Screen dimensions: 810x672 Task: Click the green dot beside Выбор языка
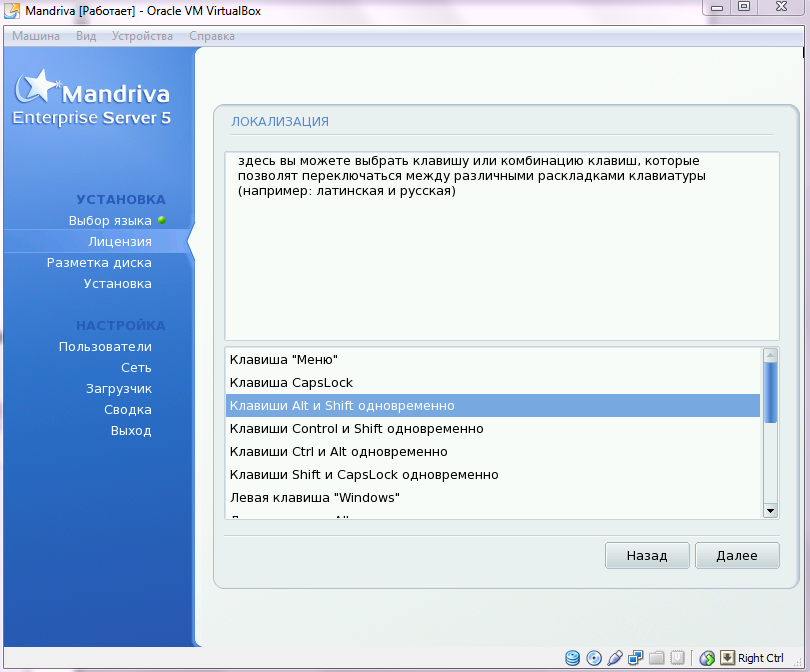coord(162,220)
